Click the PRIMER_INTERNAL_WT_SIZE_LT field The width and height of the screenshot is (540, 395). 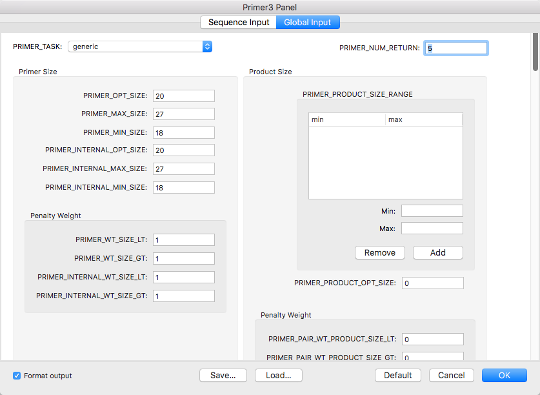[184, 277]
